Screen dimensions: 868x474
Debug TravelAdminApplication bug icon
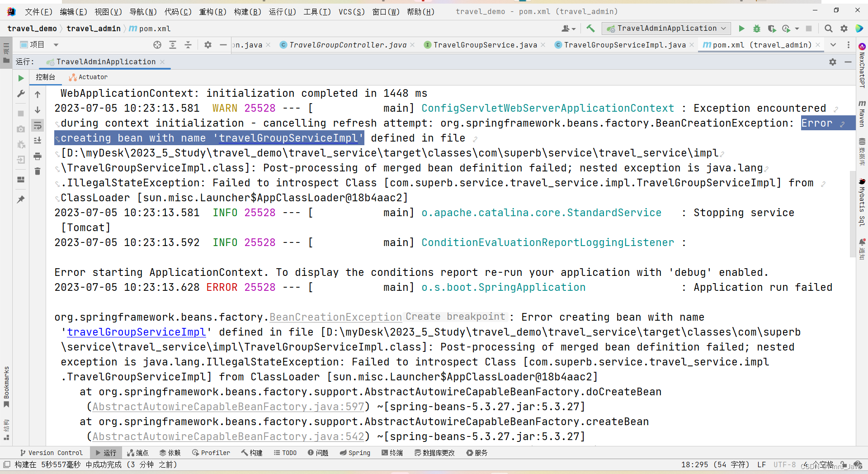[757, 28]
